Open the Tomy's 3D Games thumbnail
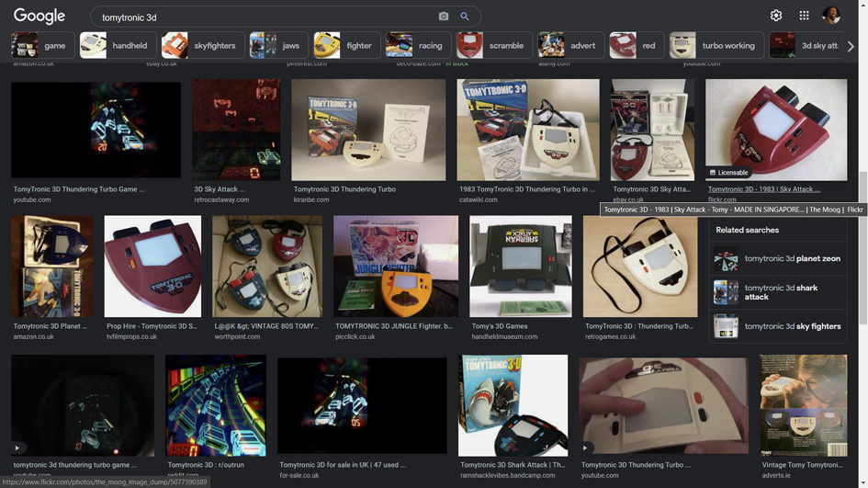868x488 pixels. click(521, 267)
